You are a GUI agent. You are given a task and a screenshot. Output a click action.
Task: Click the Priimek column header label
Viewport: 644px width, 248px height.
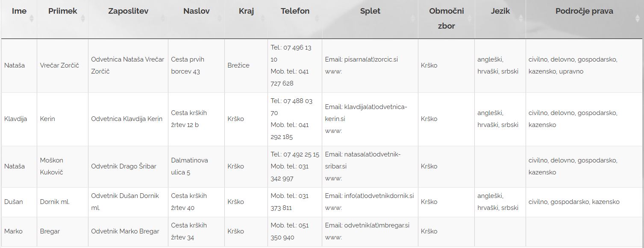63,11
